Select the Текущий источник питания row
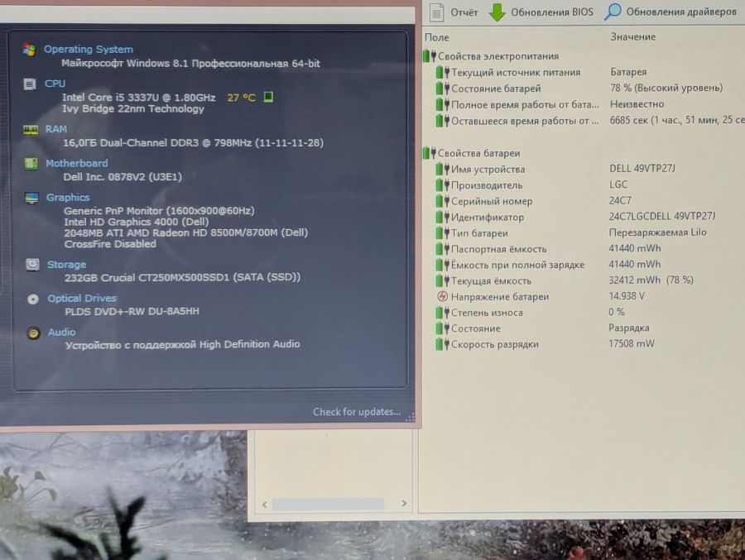The height and width of the screenshot is (560, 745). pyautogui.click(x=589, y=72)
